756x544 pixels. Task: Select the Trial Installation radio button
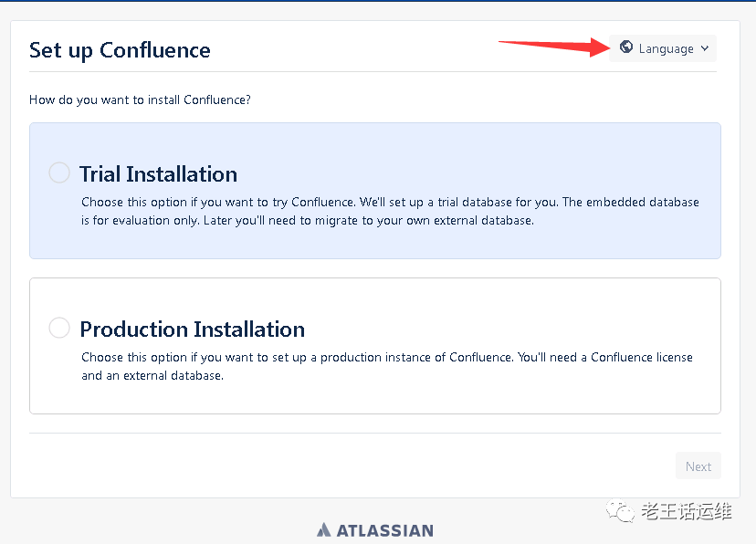point(59,173)
